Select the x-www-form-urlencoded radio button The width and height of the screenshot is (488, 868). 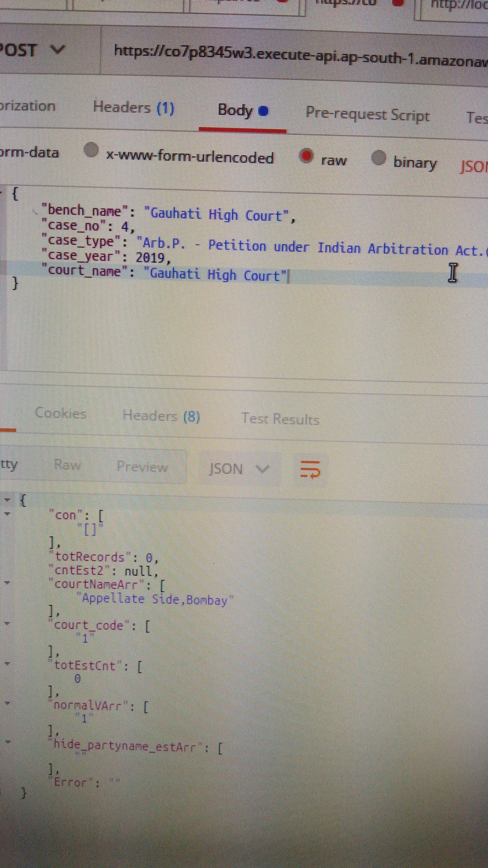(x=91, y=150)
